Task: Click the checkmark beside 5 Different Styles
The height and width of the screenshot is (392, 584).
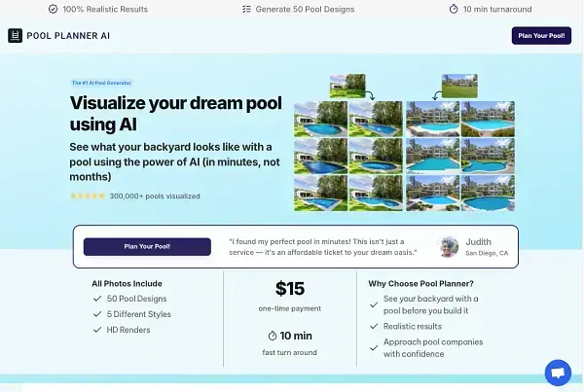Action: tap(96, 314)
